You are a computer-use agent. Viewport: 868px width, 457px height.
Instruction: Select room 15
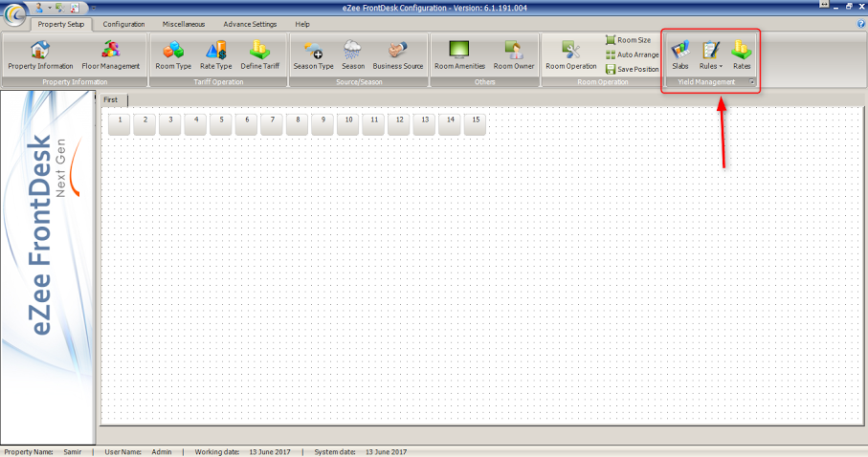click(x=476, y=124)
